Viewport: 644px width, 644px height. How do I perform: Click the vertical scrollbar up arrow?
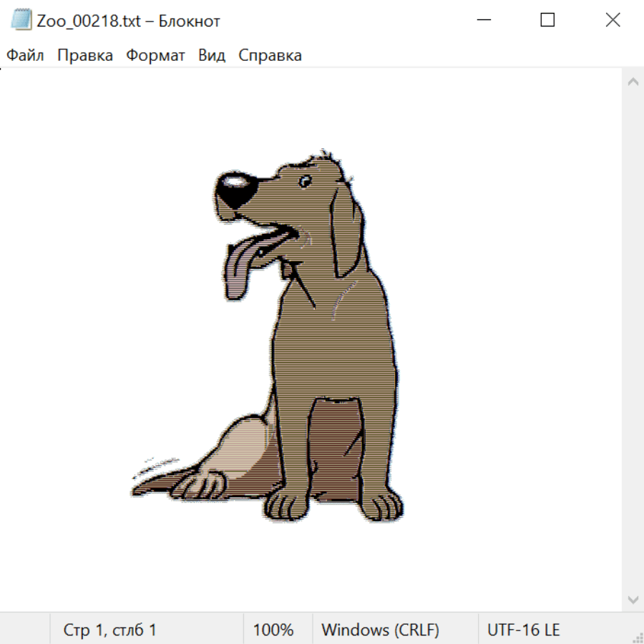point(633,82)
